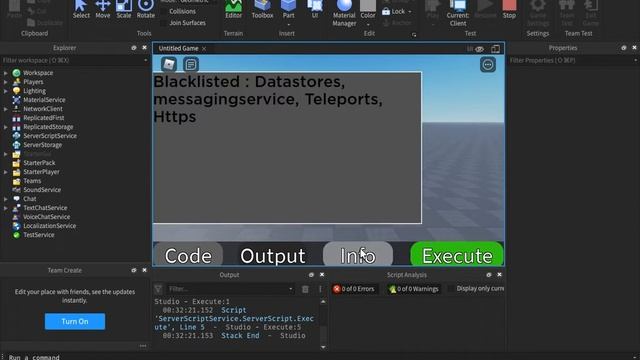Clear the Output with the trash icon
Screen dimensions: 640x360
[x=305, y=289]
